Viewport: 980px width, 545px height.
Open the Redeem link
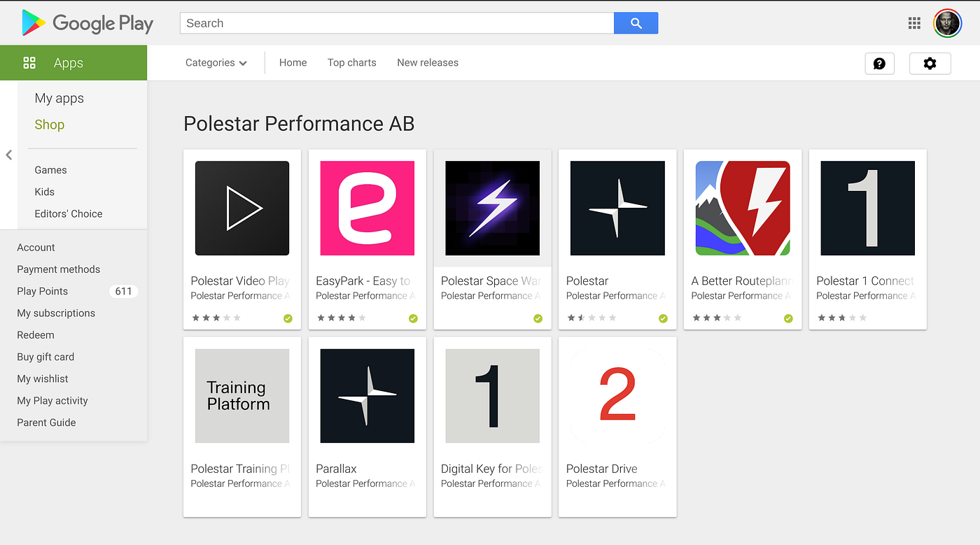pyautogui.click(x=36, y=335)
